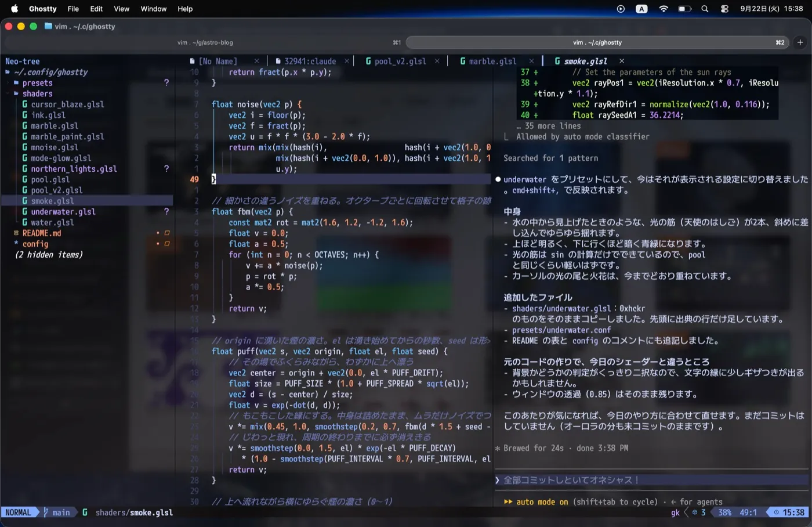Open README.md in the file tree
This screenshot has height=527, width=812.
click(41, 233)
